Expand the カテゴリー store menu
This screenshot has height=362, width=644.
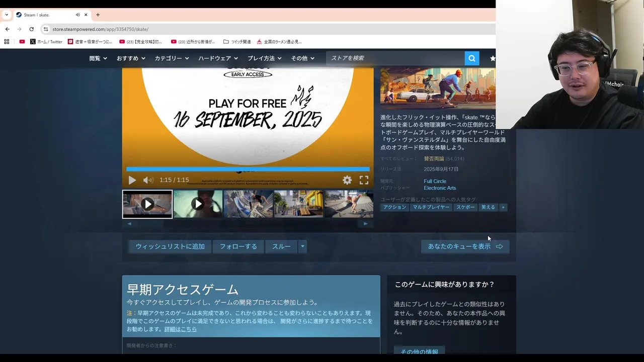(172, 58)
